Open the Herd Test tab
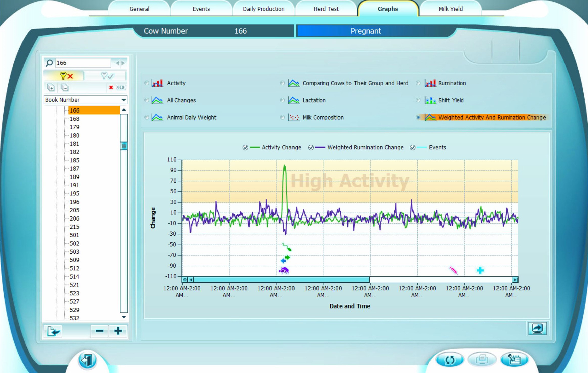The width and height of the screenshot is (588, 373). click(326, 9)
